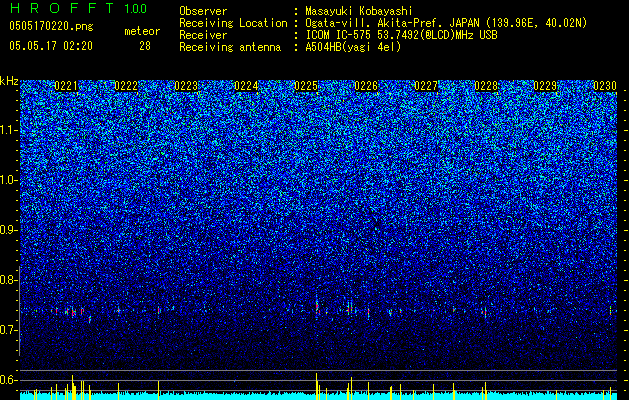Viewport: 629px width, 400px height.
Task: Click the Receiving Location label
Action: pos(233,23)
